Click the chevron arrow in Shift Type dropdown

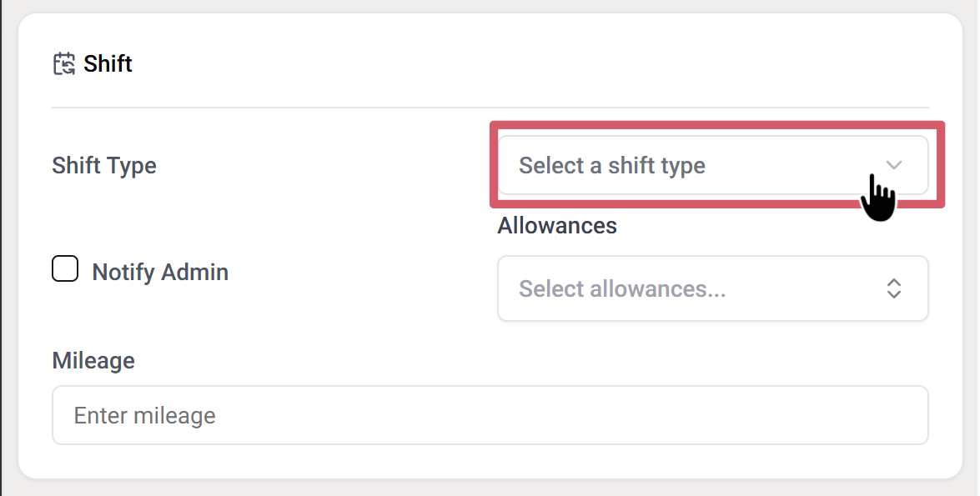coord(894,165)
